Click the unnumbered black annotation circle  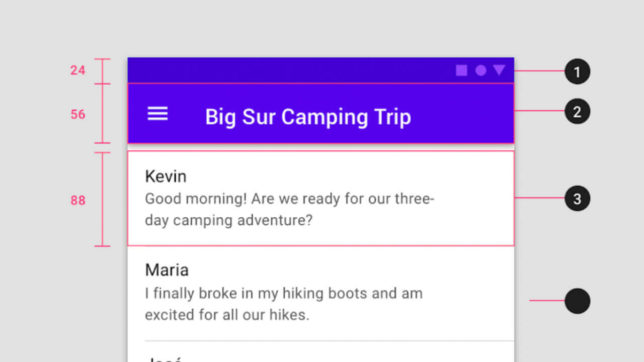(x=577, y=301)
